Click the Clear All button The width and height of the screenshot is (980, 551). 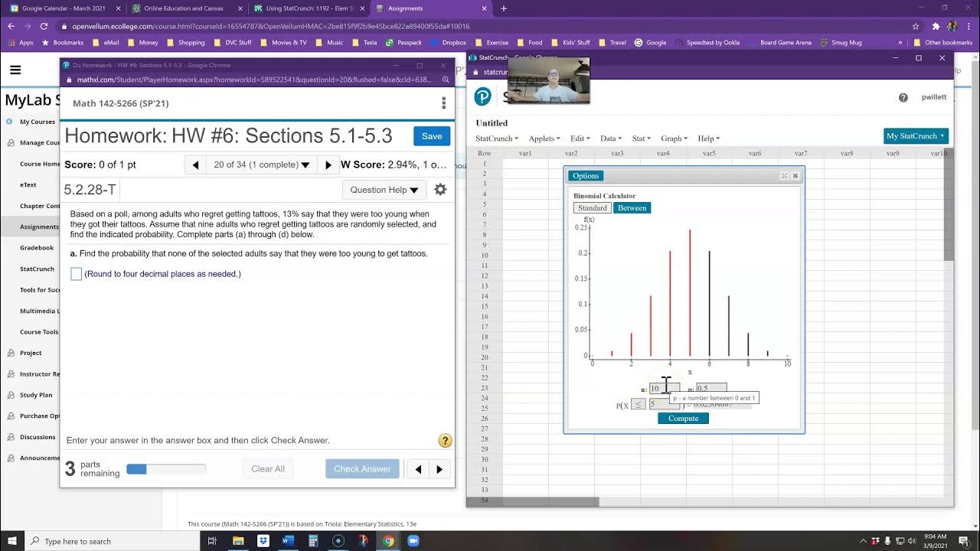pos(268,469)
